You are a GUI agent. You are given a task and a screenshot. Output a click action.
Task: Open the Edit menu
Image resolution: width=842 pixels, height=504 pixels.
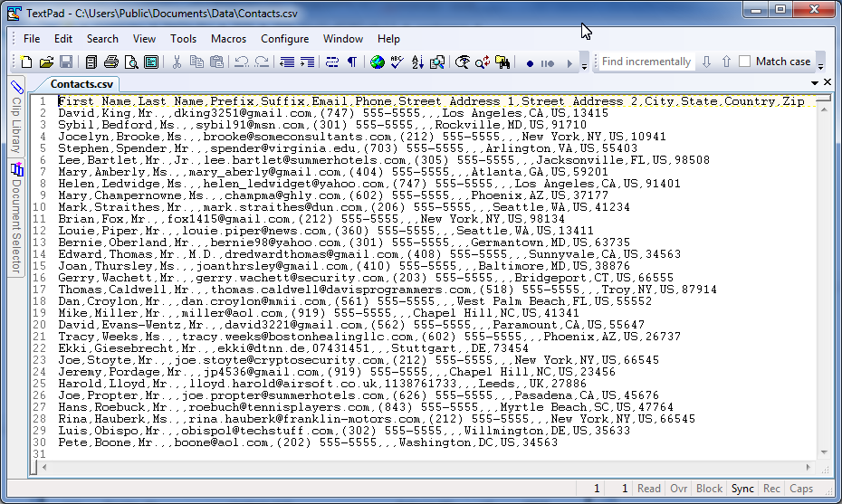coord(62,39)
